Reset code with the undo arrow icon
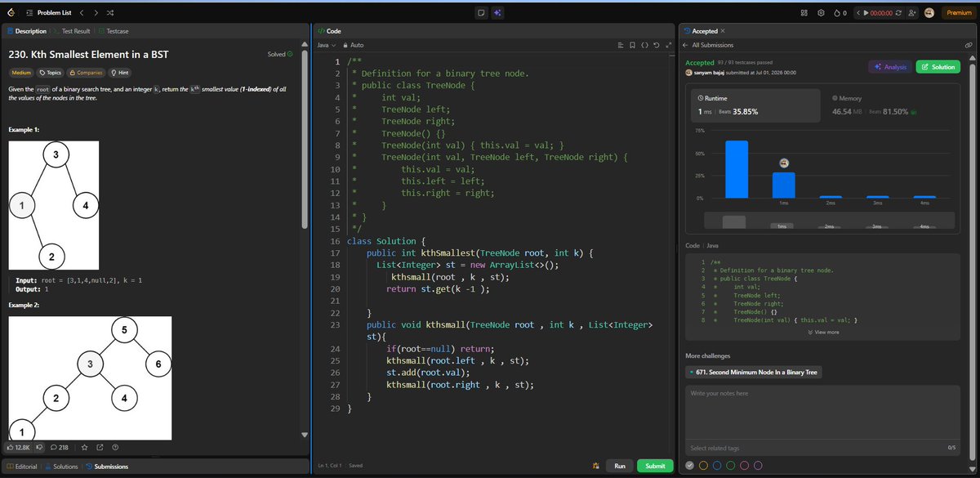Screen dimensions: 980x478 (657, 44)
